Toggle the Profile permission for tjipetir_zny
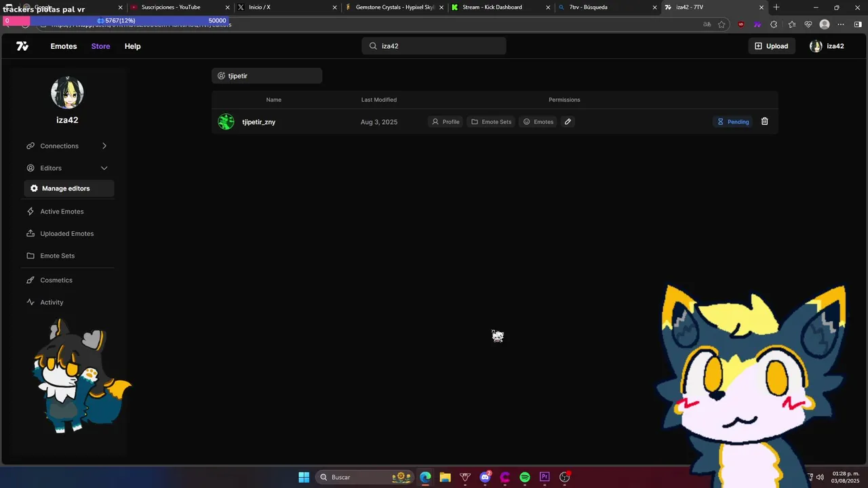 click(x=446, y=122)
